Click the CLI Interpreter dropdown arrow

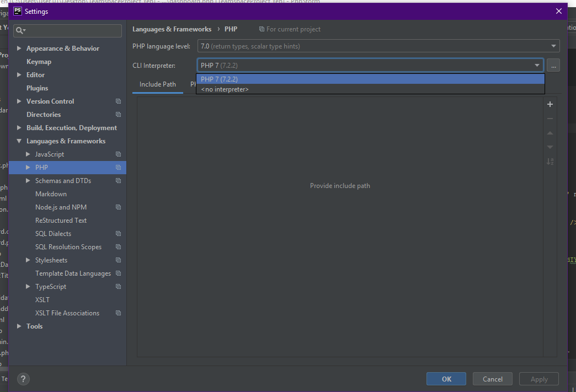(x=537, y=65)
